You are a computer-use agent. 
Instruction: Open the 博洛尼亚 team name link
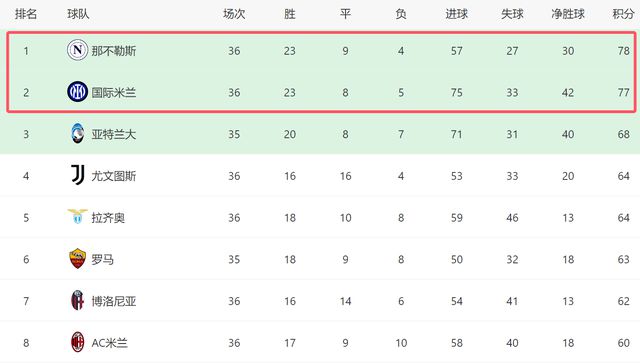(x=113, y=301)
